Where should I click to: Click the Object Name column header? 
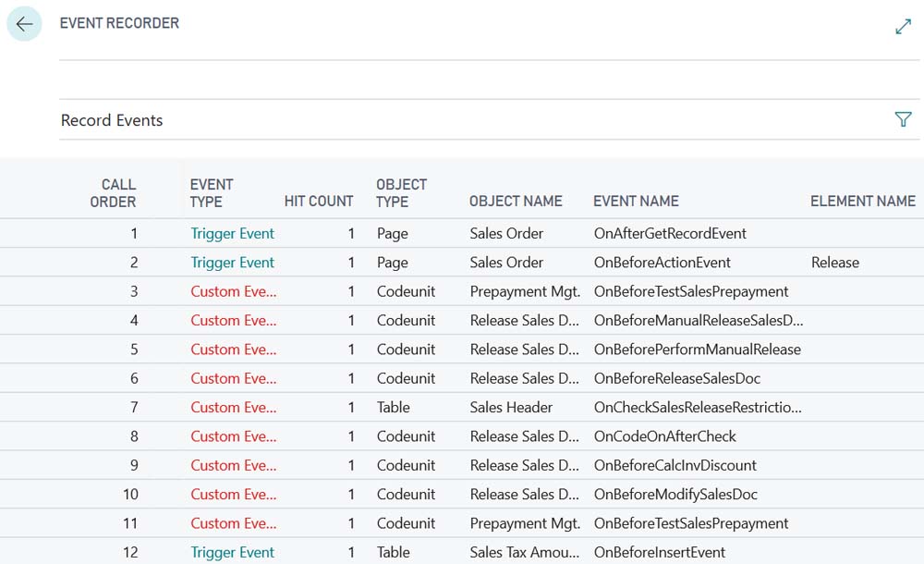coord(516,201)
